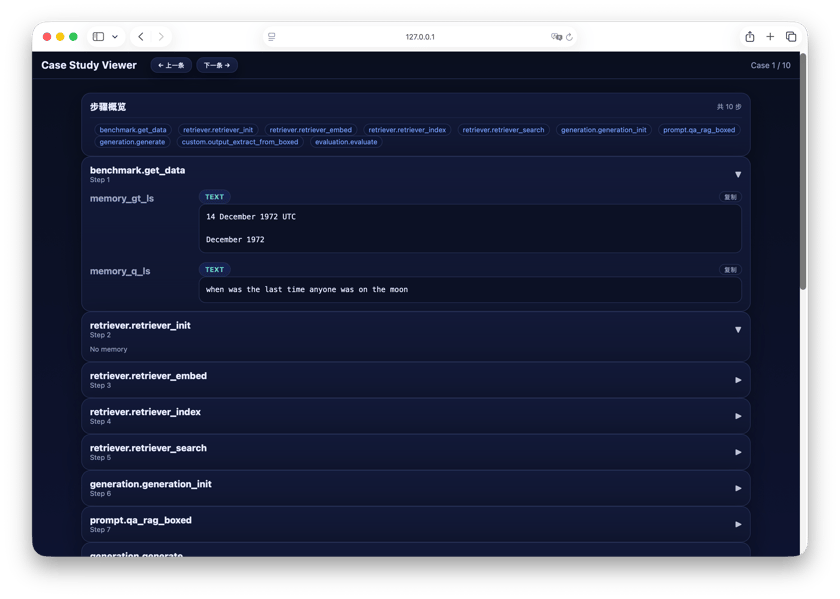Expand the retriever.retriever_embed step panel arrow
Viewport: 840px width, 599px height.
tap(738, 380)
